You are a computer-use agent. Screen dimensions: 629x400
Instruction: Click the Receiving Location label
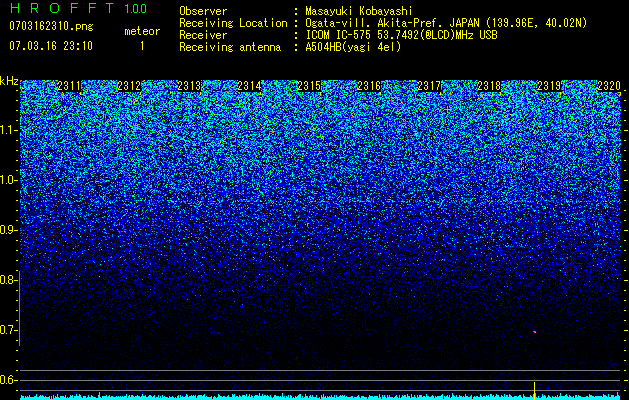(233, 23)
